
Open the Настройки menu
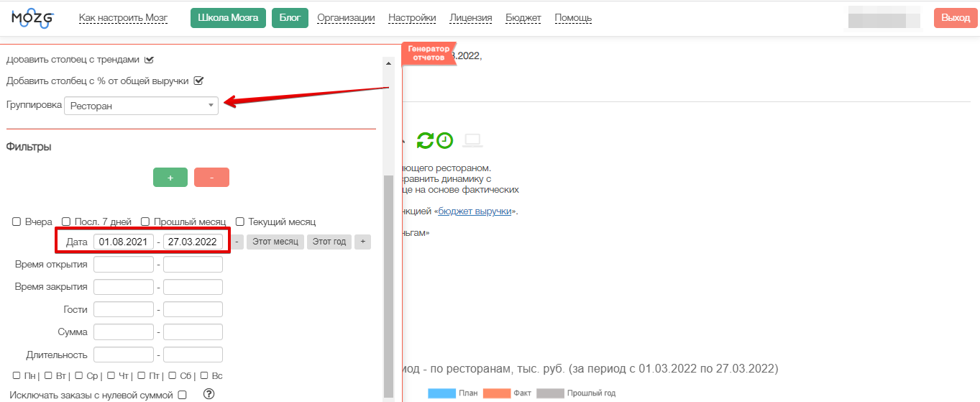click(412, 18)
